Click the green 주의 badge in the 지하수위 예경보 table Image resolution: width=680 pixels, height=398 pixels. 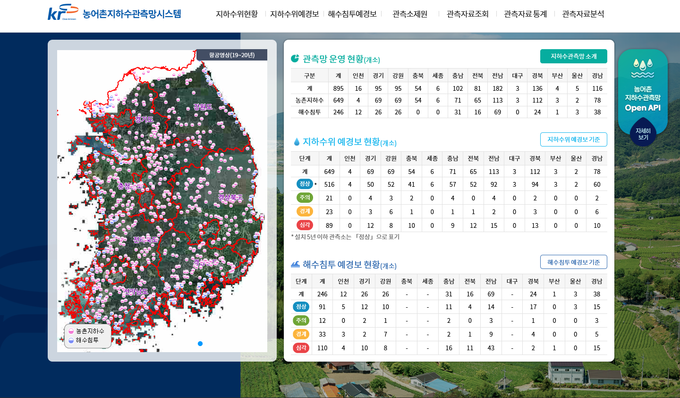click(x=304, y=197)
